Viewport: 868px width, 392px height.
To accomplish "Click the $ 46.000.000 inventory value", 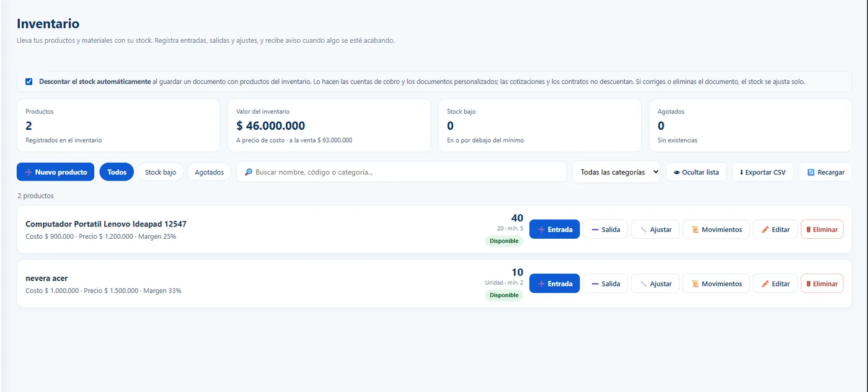I will point(270,126).
